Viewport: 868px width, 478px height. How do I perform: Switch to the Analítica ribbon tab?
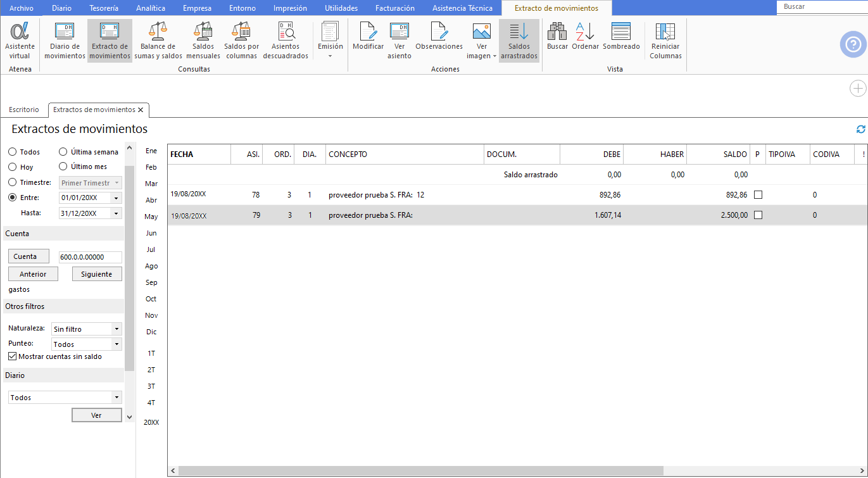[x=151, y=8]
